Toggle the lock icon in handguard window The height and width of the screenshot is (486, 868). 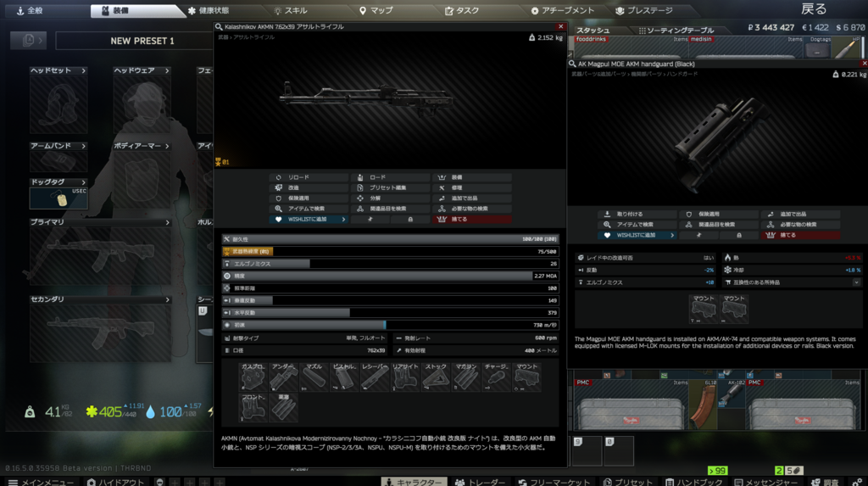coord(738,235)
